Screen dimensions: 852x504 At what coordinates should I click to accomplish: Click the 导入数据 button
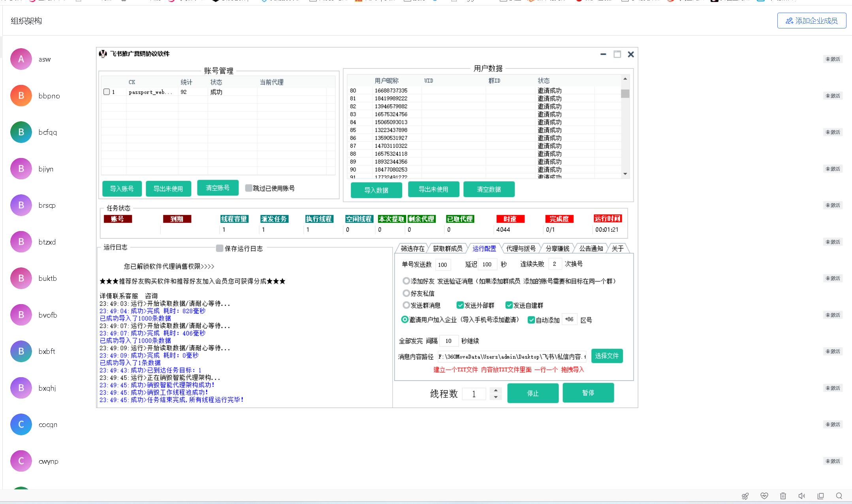pyautogui.click(x=376, y=190)
